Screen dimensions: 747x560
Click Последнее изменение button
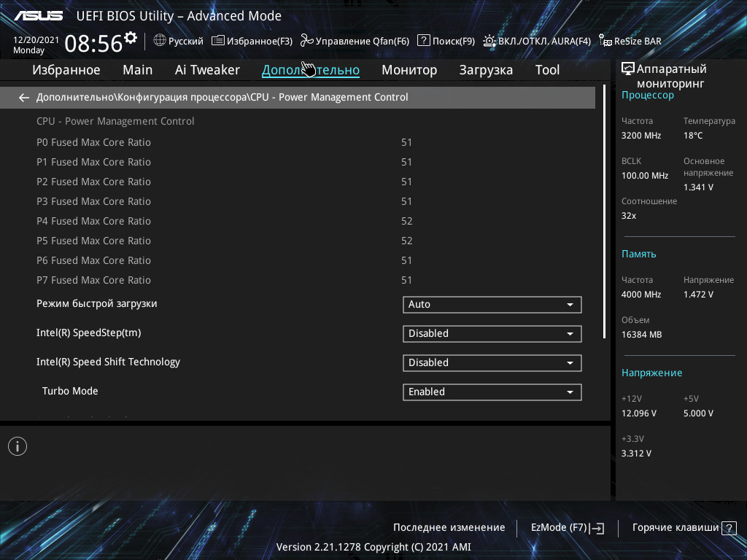coord(449,528)
